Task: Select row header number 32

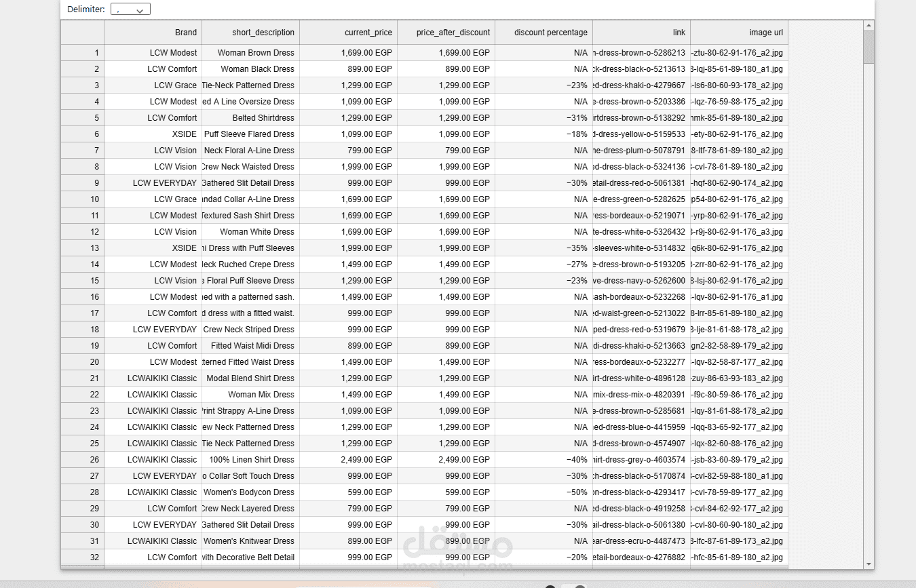Action: (82, 557)
